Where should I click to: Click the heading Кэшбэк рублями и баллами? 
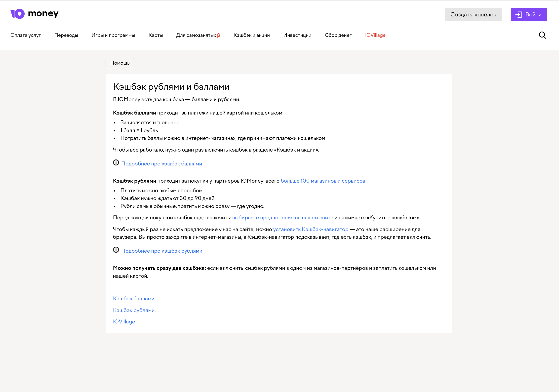(171, 87)
